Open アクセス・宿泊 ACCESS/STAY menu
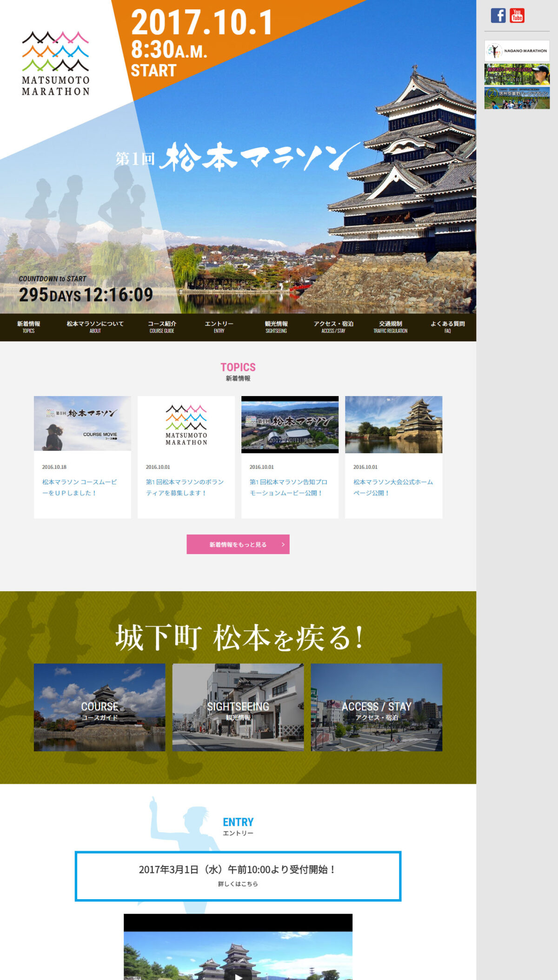 [x=333, y=327]
